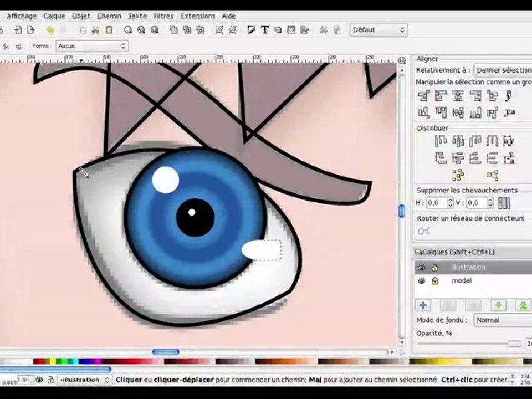Open the Extensions menu
Screen dimensions: 532x399
197,16
